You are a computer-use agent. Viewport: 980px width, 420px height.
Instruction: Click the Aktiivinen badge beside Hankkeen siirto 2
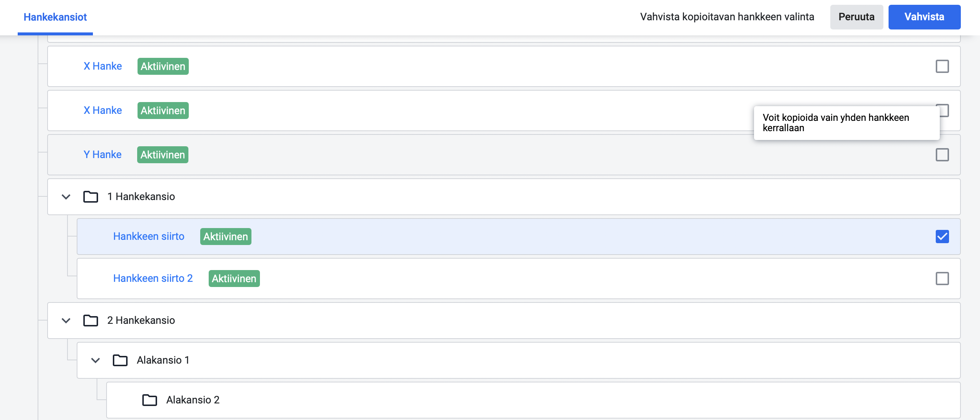234,279
